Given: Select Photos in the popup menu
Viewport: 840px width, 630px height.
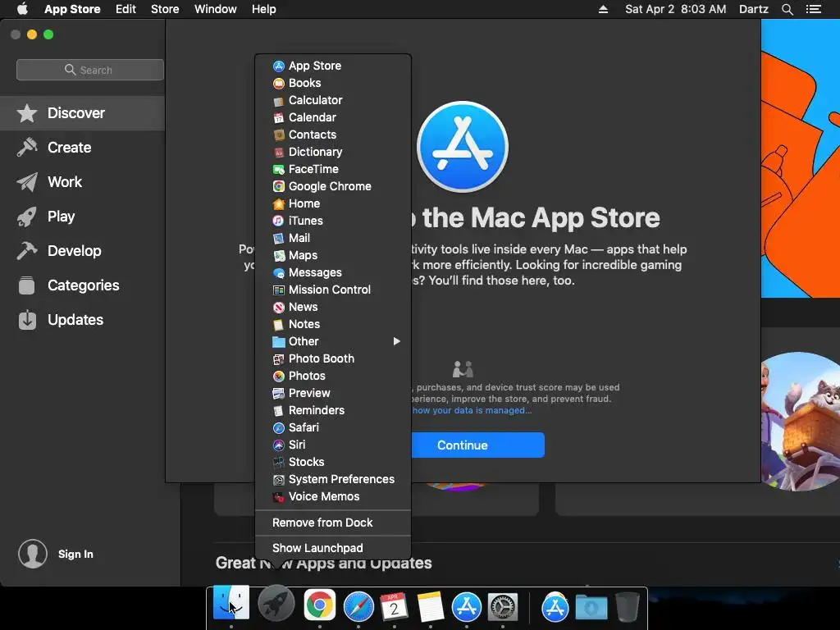Looking at the screenshot, I should pos(333,376).
